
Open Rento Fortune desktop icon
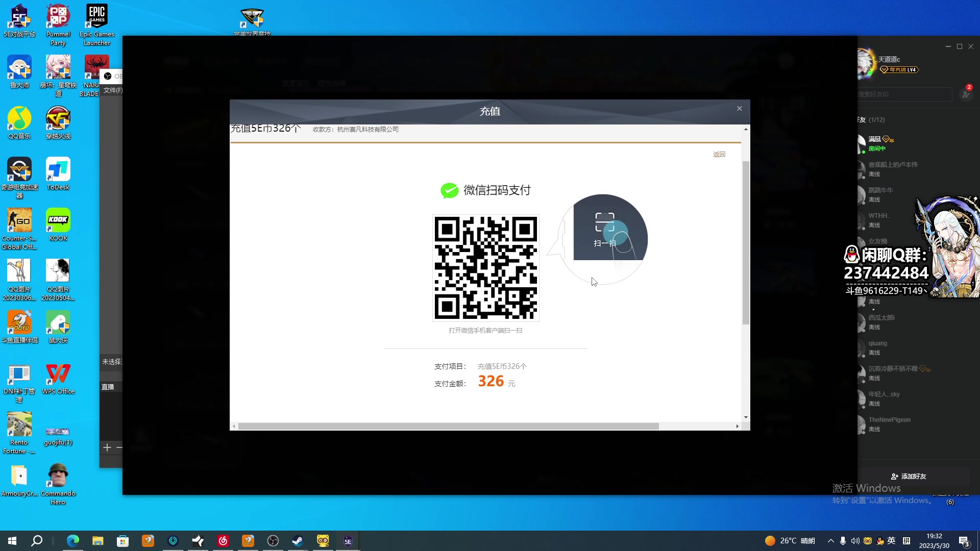19,433
